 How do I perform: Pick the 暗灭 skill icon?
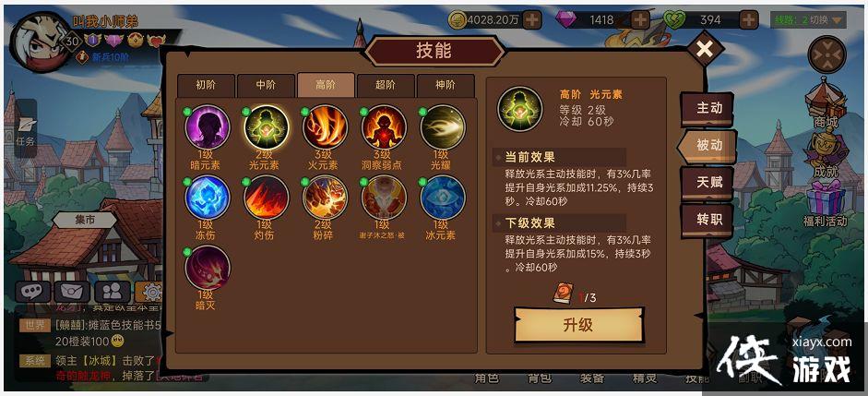[x=208, y=268]
